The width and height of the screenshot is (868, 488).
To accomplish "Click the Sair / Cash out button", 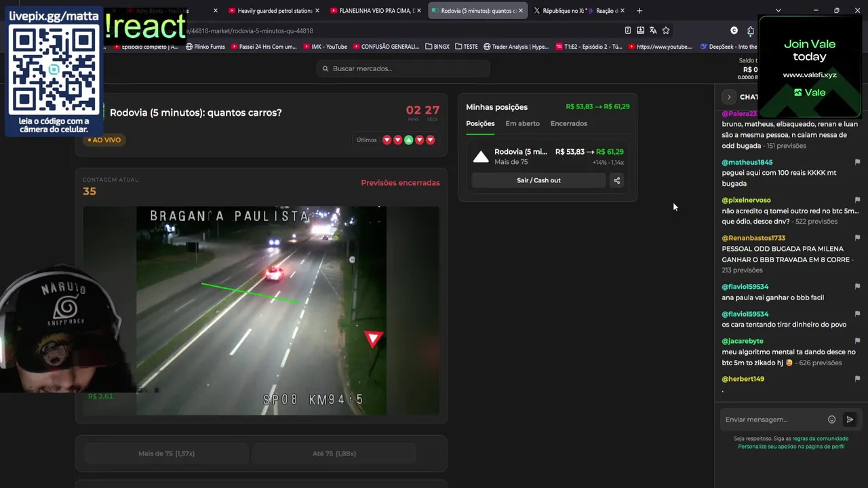I will [538, 180].
